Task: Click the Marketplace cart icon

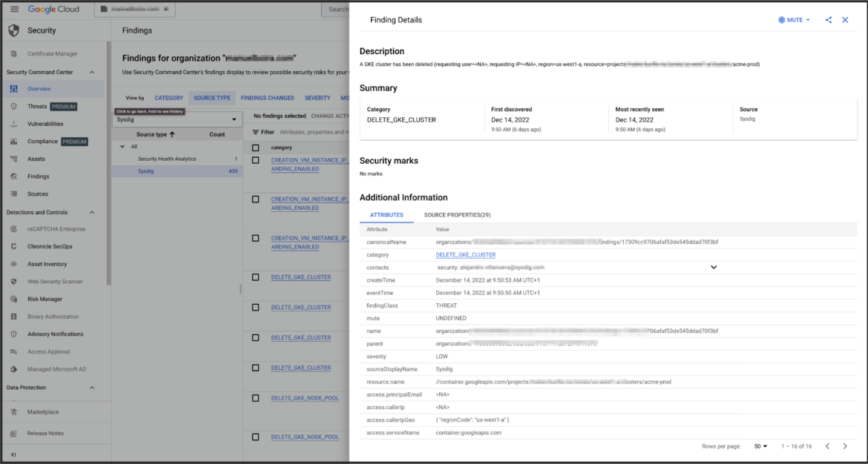Action: coord(14,412)
